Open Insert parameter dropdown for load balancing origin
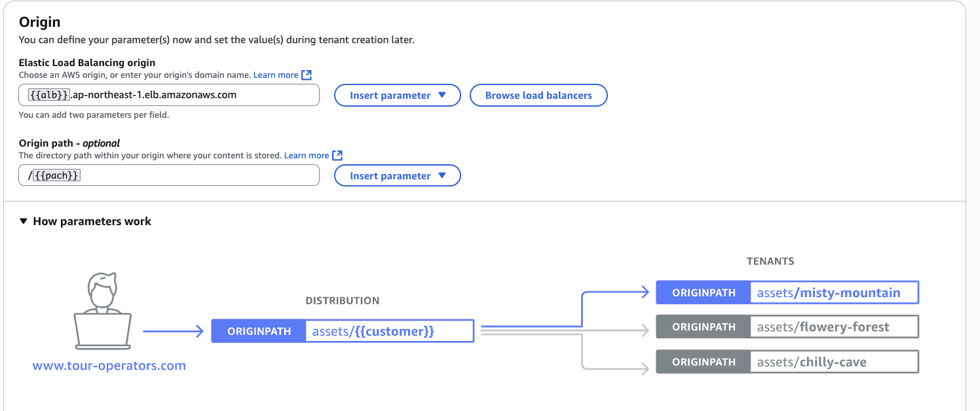Viewport: 980px width, 411px height. (398, 96)
